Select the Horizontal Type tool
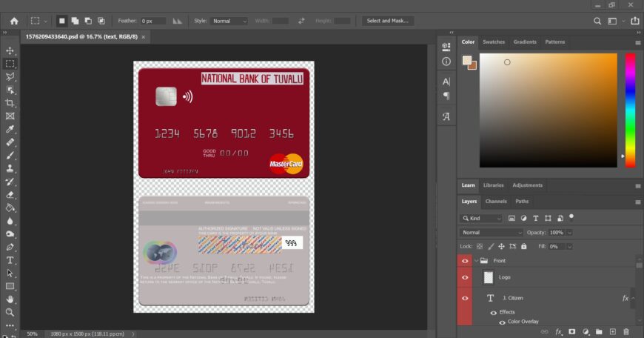The image size is (644, 338). (10, 260)
